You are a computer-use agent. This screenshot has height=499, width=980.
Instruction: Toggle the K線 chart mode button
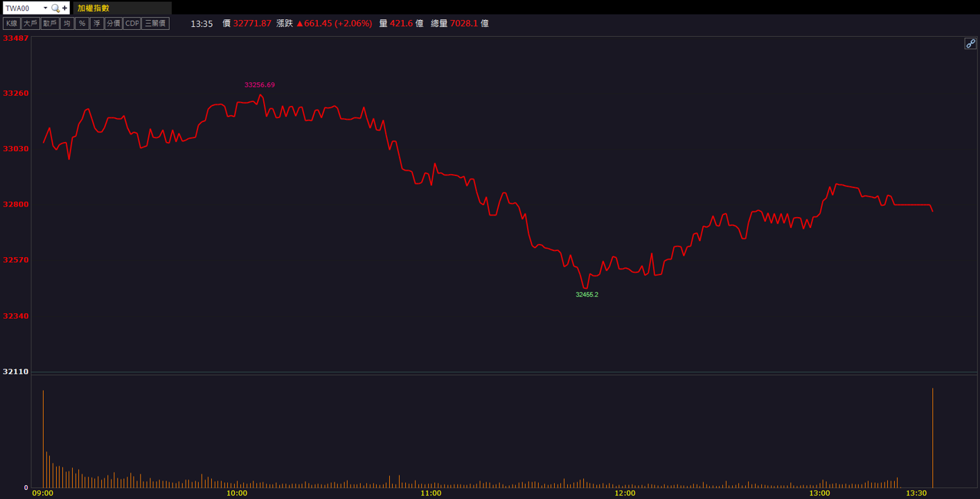[x=11, y=24]
